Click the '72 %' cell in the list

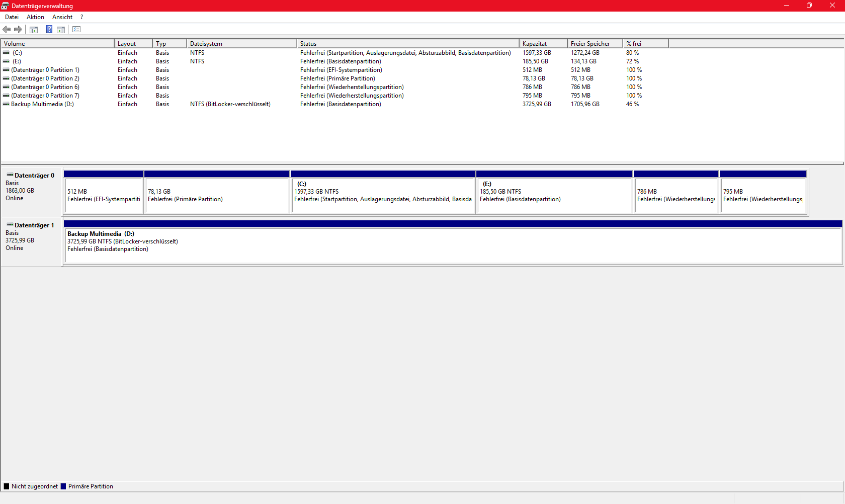(x=632, y=61)
